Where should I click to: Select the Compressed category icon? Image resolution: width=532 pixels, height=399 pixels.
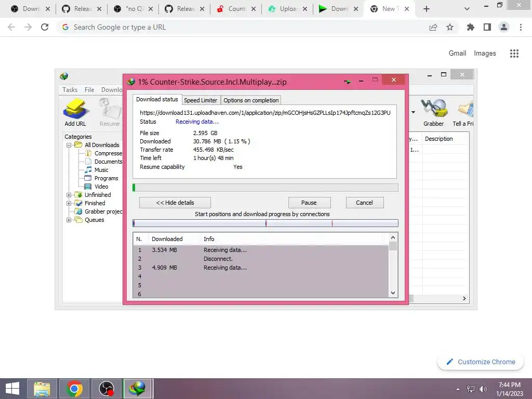[x=88, y=153]
